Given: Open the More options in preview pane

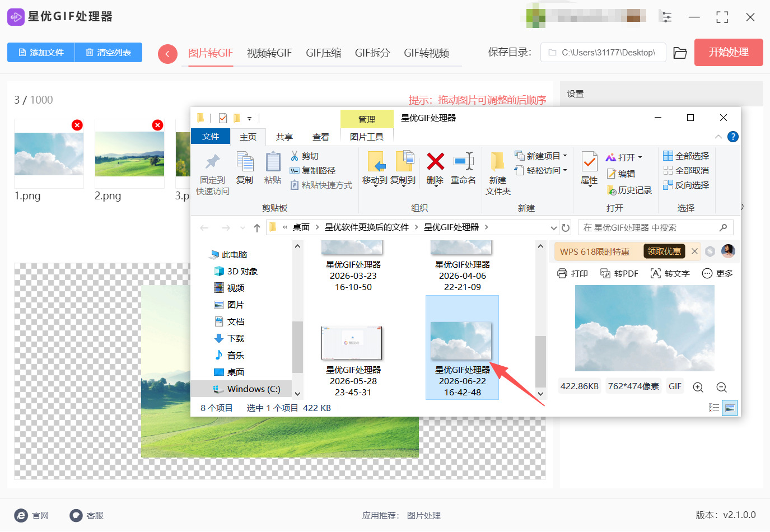Looking at the screenshot, I should point(717,273).
